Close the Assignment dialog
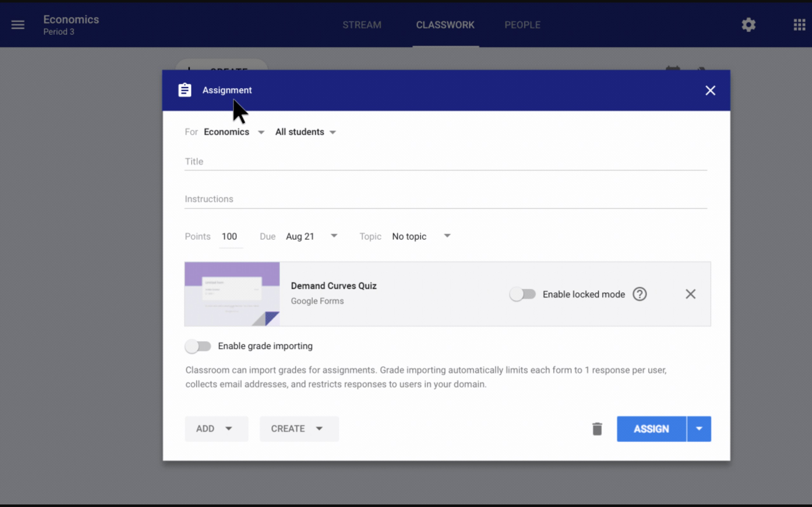This screenshot has width=812, height=507. click(x=710, y=91)
